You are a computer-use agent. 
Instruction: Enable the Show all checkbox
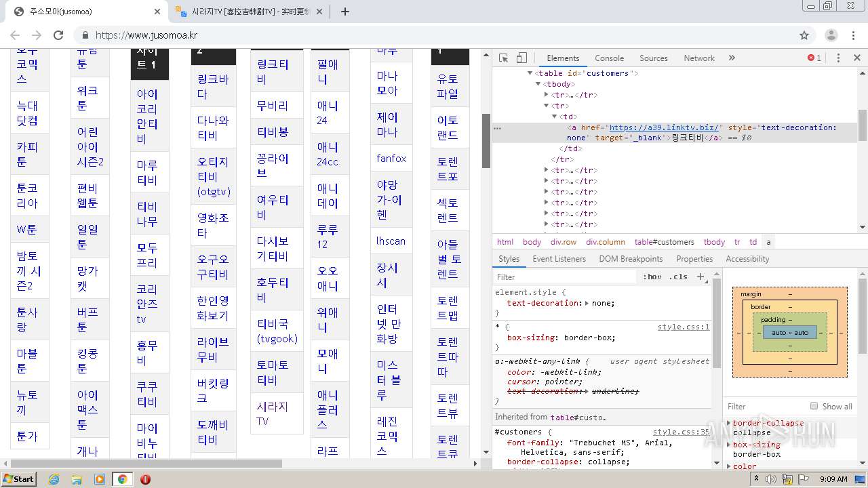coord(814,406)
